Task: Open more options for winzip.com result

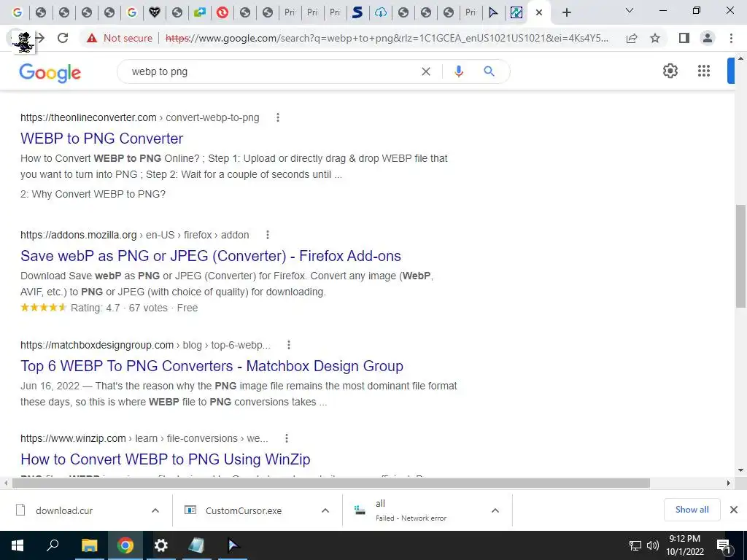Action: tap(286, 438)
